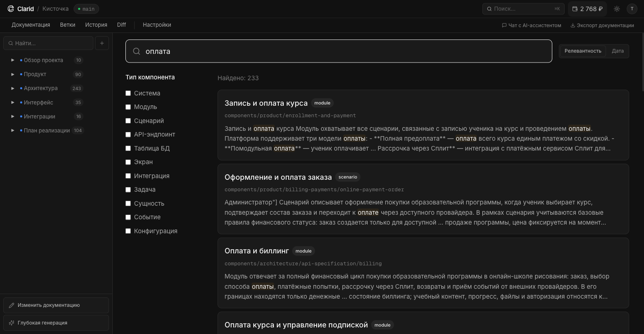
Task: Click the pencil icon on Изменить документацию
Action: [x=12, y=305]
